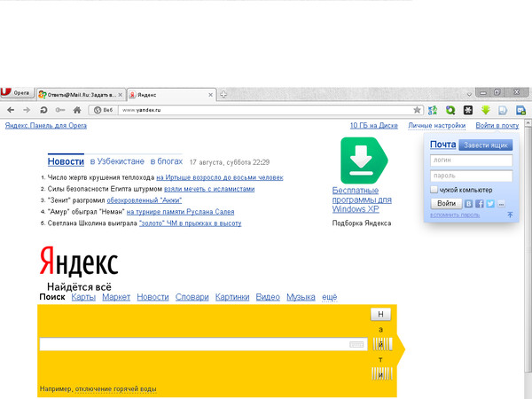532x399 pixels.
Task: Switch to the Ответы@Mail.Ru tab
Action: coord(81,95)
